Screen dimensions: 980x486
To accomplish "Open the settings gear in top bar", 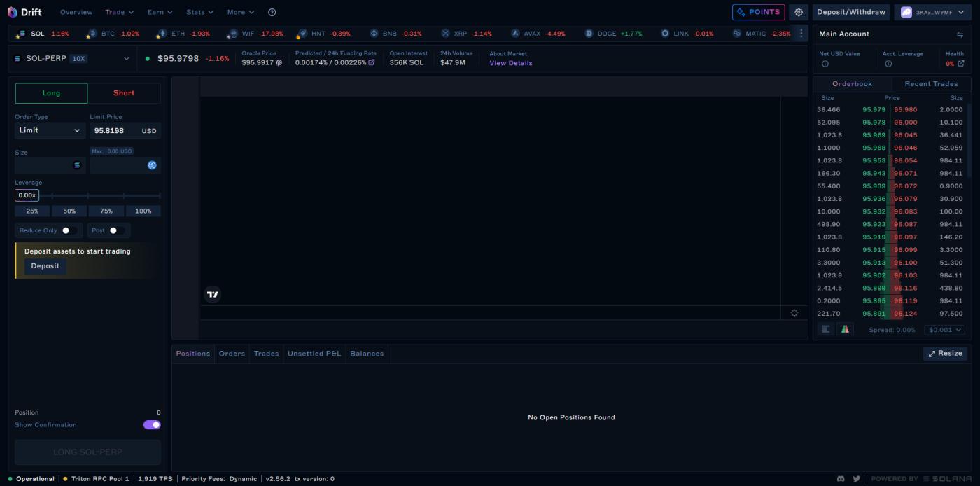I will click(x=799, y=12).
